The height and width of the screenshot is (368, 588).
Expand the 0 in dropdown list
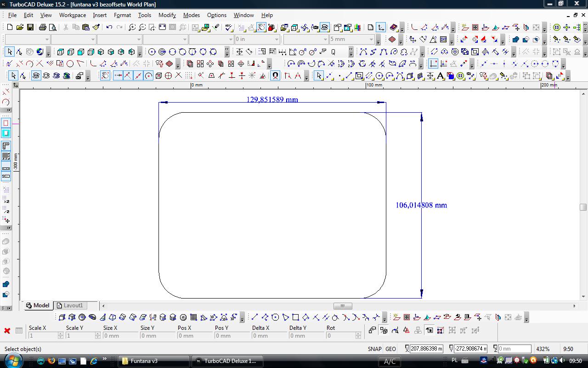(277, 40)
